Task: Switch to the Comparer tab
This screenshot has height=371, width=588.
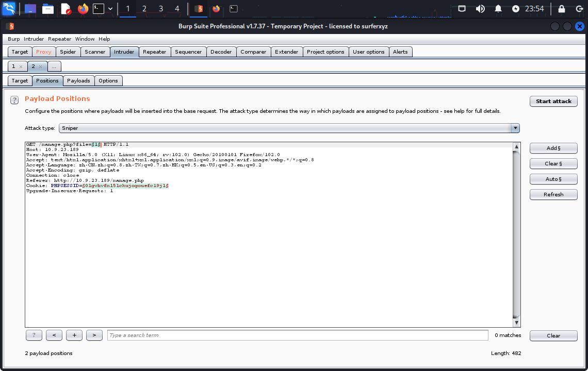Action: (253, 52)
